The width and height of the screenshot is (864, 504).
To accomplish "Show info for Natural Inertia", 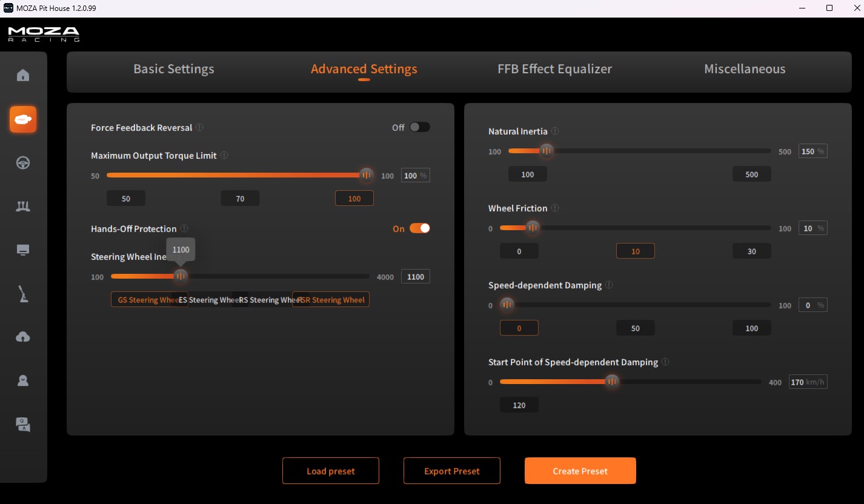I will pyautogui.click(x=555, y=131).
